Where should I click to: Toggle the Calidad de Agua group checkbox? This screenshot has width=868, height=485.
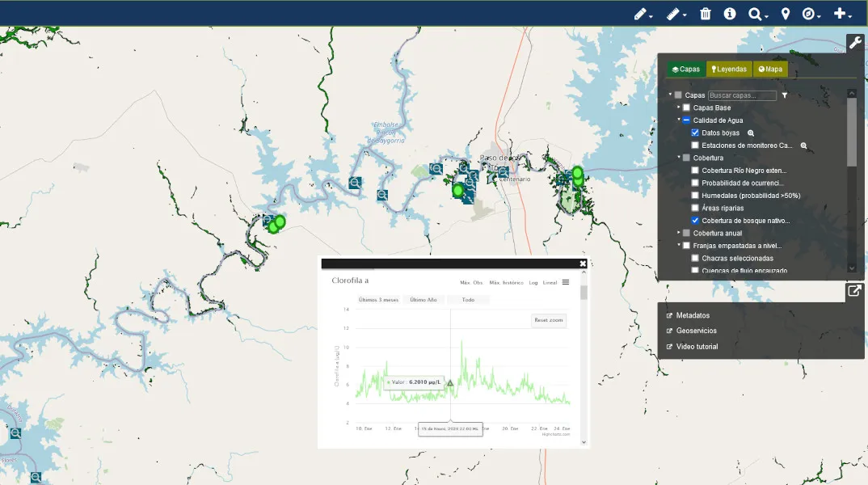[x=686, y=120]
